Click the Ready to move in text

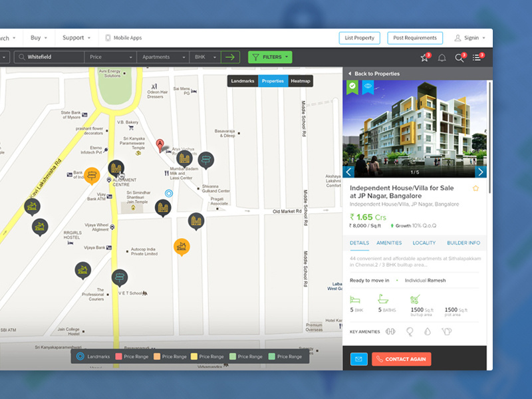370,280
